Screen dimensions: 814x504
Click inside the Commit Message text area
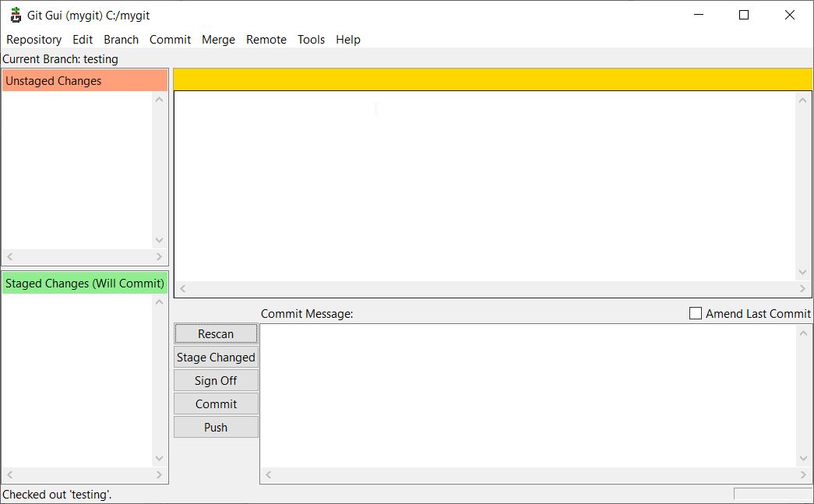click(x=527, y=395)
